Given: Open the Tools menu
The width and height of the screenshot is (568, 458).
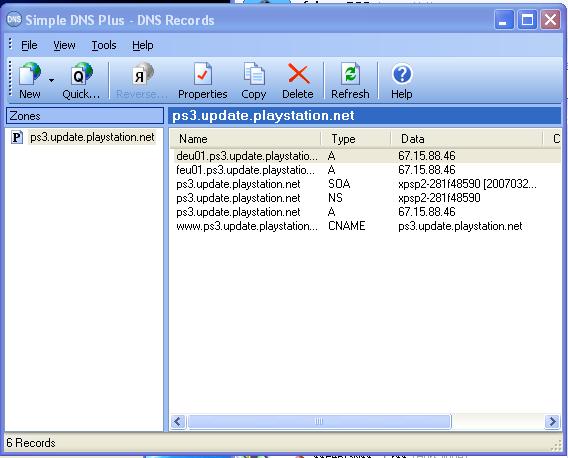Looking at the screenshot, I should click(x=104, y=45).
